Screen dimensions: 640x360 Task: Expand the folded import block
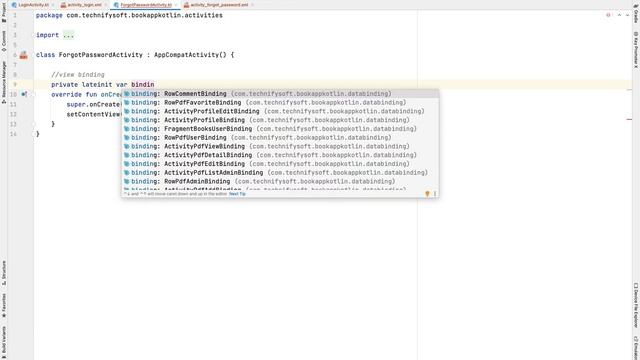69,35
